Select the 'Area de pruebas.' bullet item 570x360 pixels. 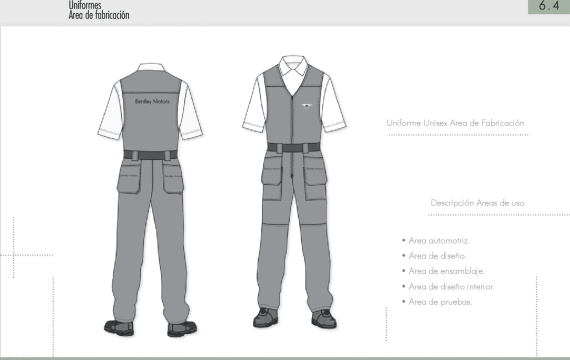(x=440, y=302)
